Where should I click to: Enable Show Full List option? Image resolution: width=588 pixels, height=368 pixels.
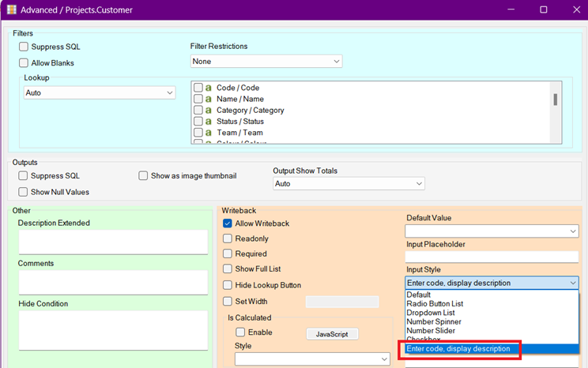click(228, 268)
